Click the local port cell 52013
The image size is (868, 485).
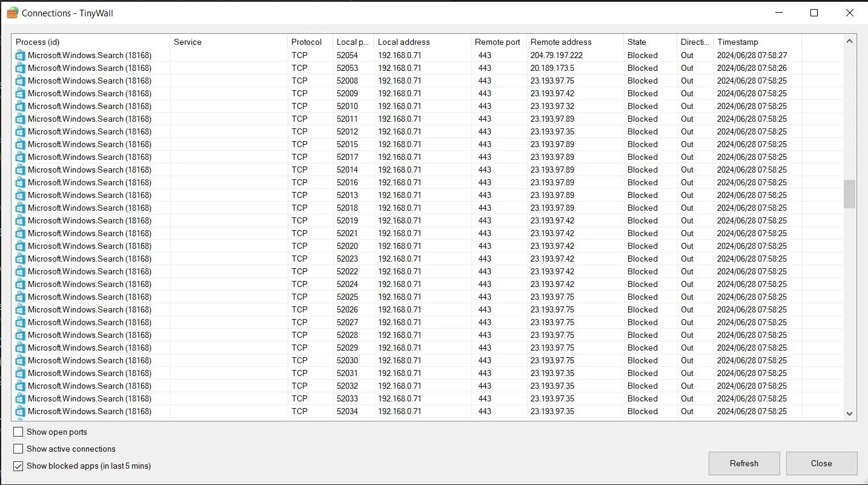pyautogui.click(x=347, y=195)
